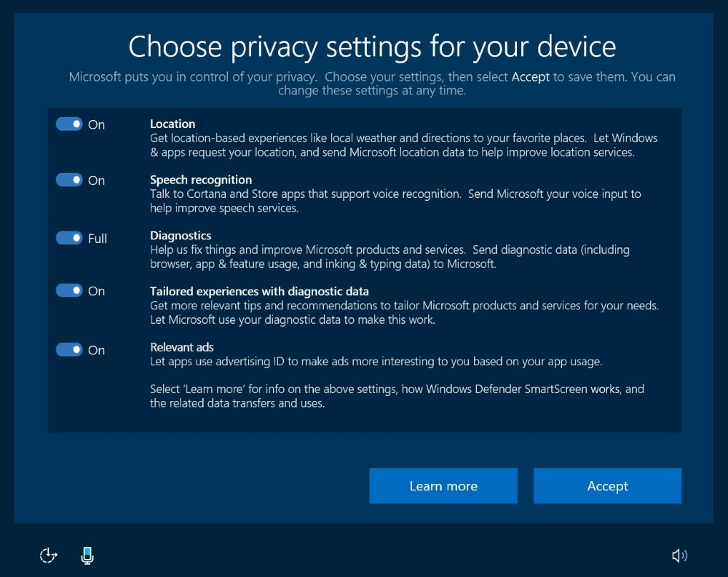Screen dimensions: 728x577
Task: Click the Ease of Access icon
Action: click(48, 555)
